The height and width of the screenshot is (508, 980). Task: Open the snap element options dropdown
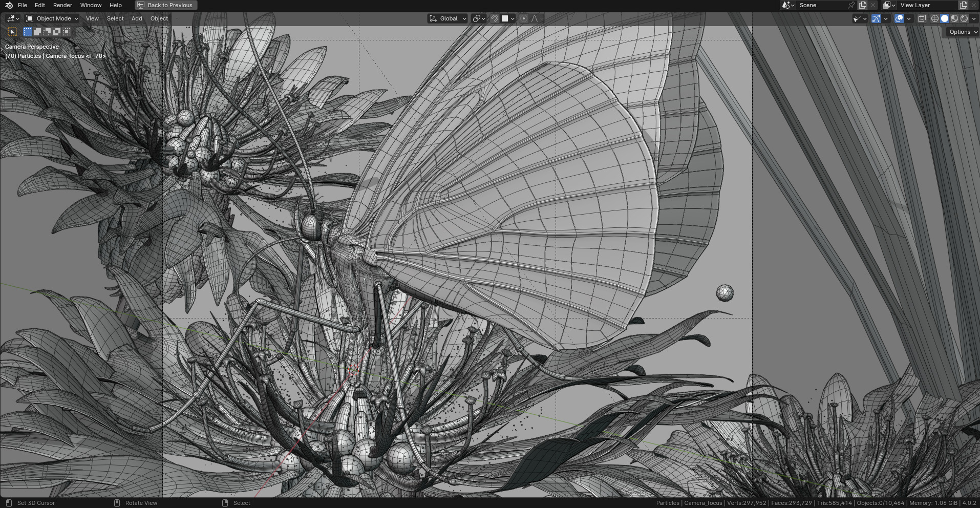click(508, 18)
